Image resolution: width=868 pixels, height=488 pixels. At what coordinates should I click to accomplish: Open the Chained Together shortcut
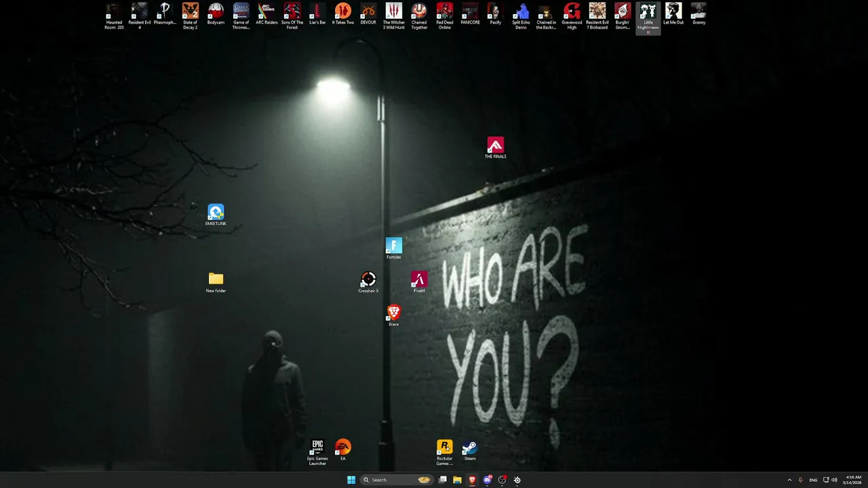point(419,16)
